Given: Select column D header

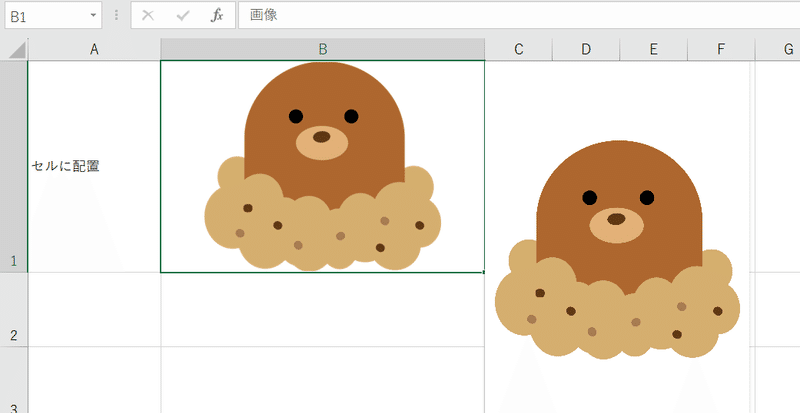Looking at the screenshot, I should pos(586,50).
